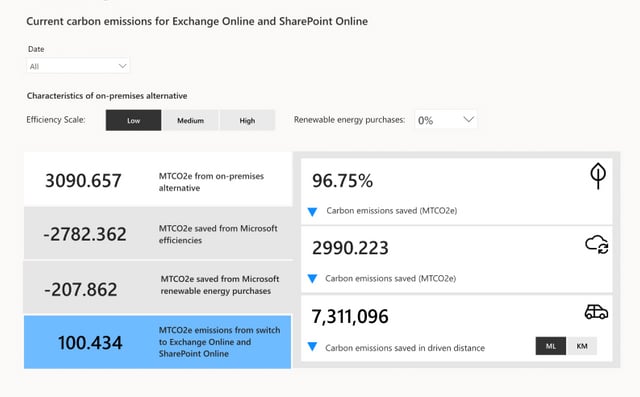The width and height of the screenshot is (640, 397).
Task: Click 'MTCO2e from on-premises alternative' label
Action: (x=211, y=182)
